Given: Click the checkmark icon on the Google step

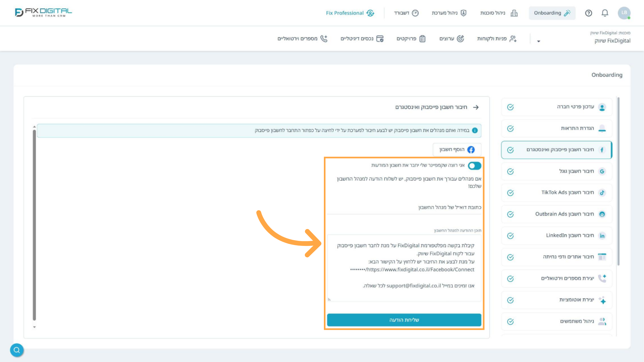Looking at the screenshot, I should (x=510, y=171).
